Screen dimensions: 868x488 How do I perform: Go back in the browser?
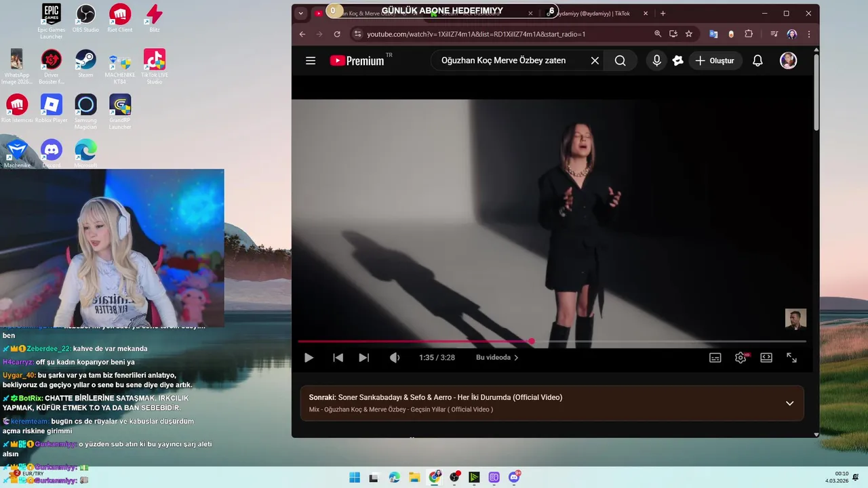click(x=302, y=34)
